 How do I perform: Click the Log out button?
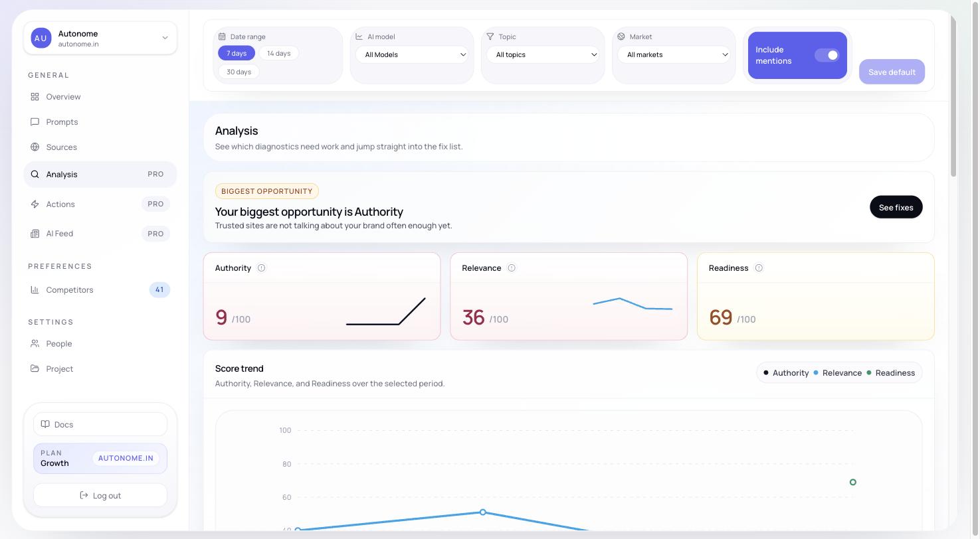point(100,496)
